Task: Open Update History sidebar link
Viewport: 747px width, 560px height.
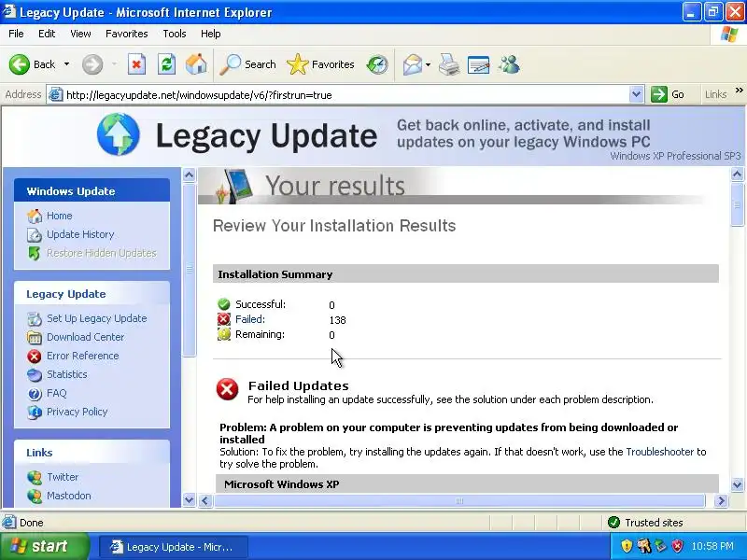Action: 80,234
